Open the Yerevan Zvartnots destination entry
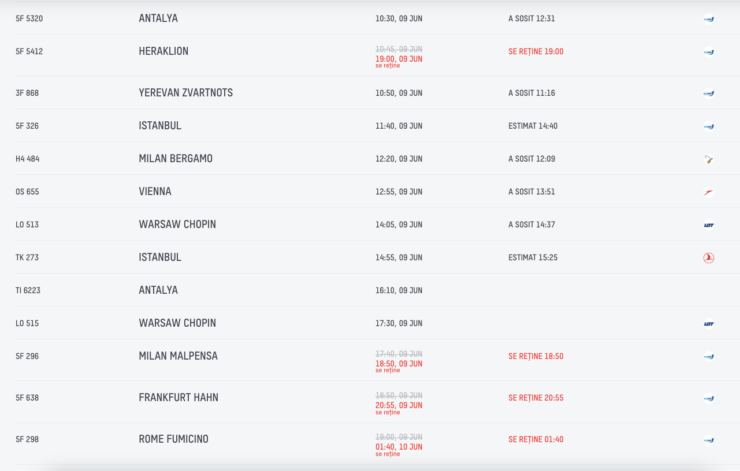The image size is (740, 471). coord(185,93)
